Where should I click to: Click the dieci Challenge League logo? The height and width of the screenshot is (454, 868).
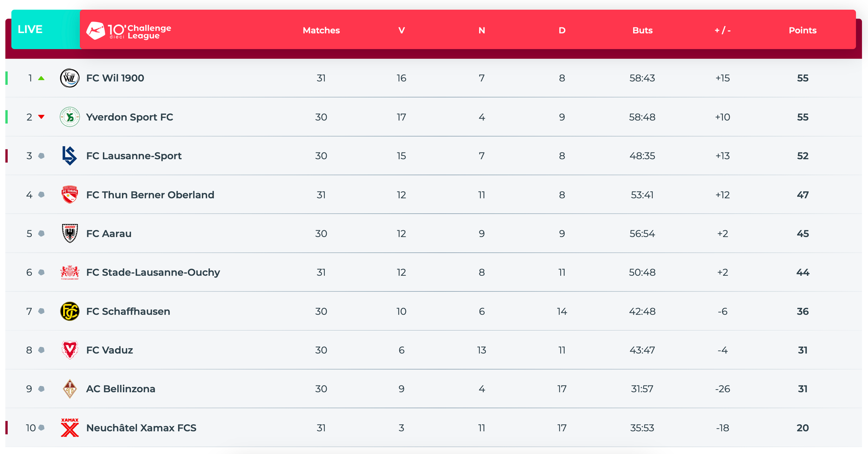[x=129, y=30]
